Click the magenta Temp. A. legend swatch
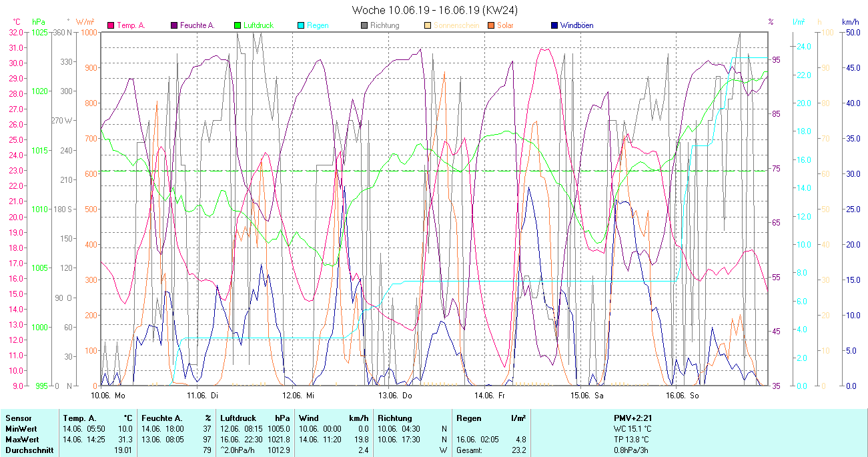 point(111,25)
